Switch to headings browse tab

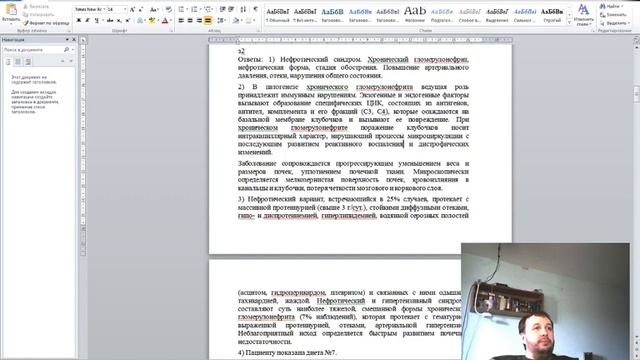[8, 62]
